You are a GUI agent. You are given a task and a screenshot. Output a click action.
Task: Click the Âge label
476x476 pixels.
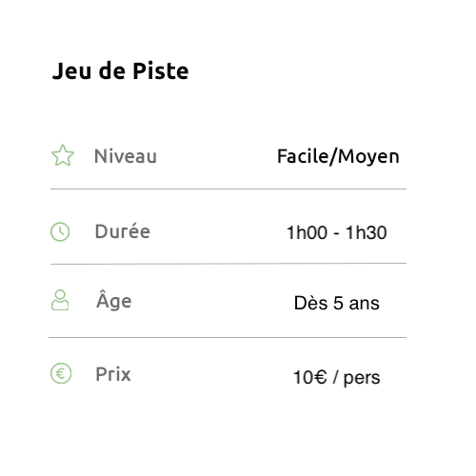(x=114, y=301)
